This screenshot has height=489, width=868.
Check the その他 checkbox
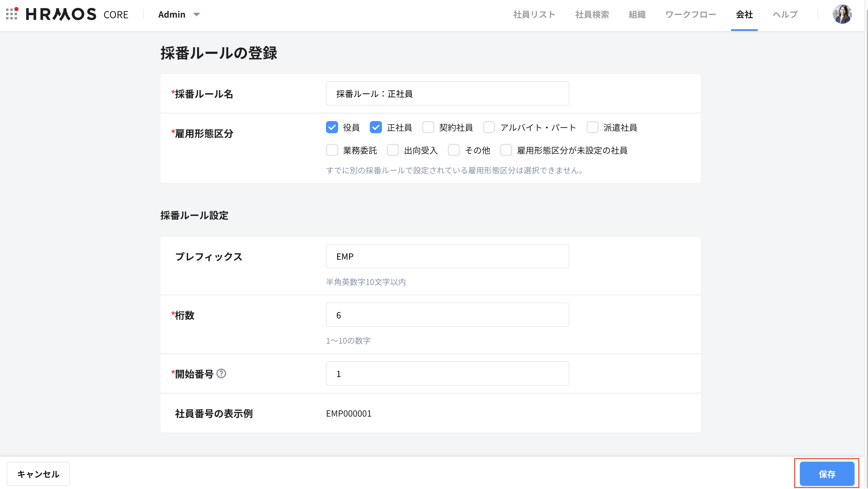point(453,150)
